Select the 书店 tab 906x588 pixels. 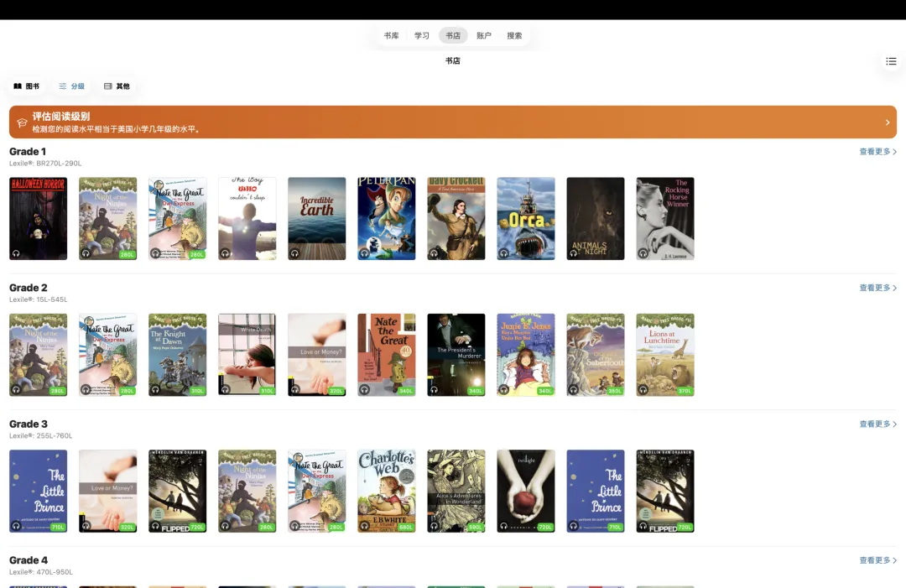pos(453,36)
